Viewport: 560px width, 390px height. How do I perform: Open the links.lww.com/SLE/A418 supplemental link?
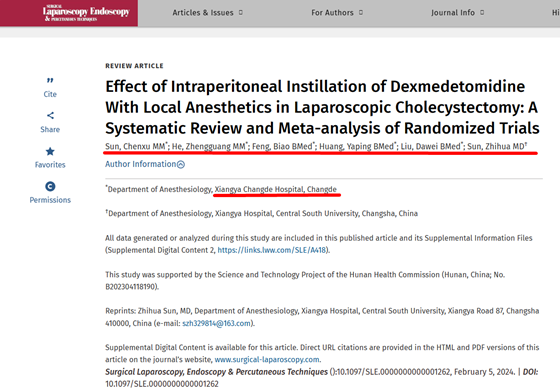click(272, 250)
